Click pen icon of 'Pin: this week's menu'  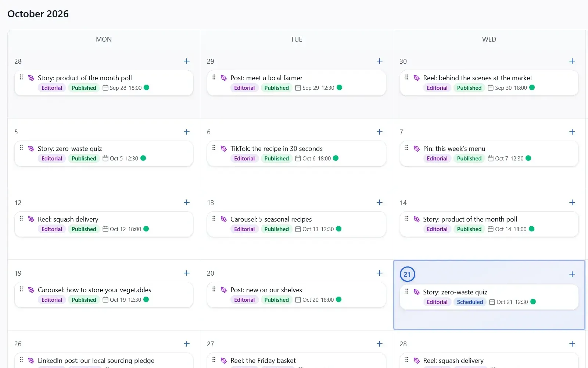(416, 149)
